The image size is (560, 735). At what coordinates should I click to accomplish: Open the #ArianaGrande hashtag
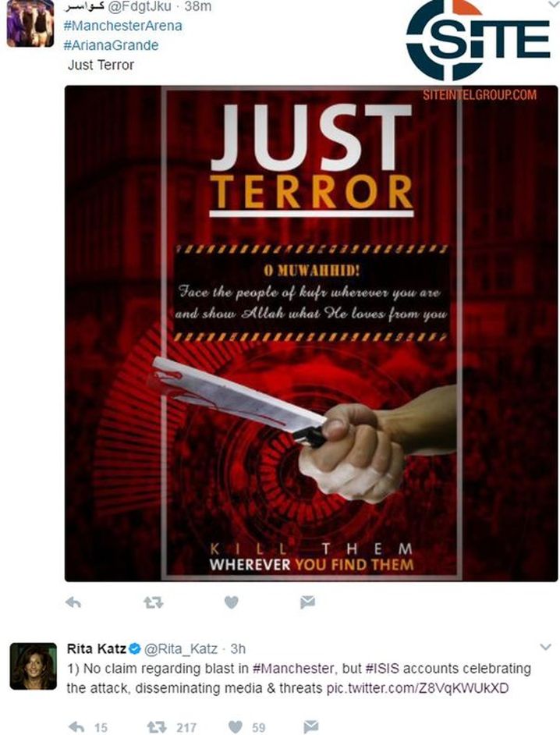pyautogui.click(x=111, y=45)
